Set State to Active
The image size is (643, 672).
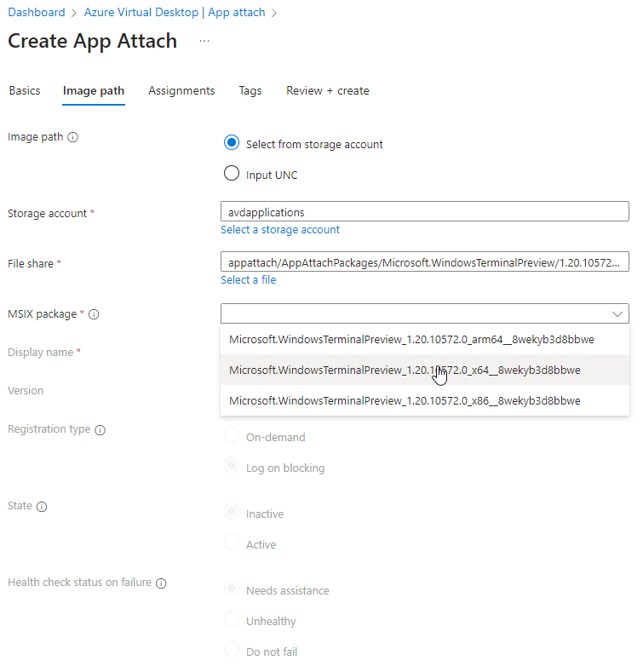(x=232, y=543)
